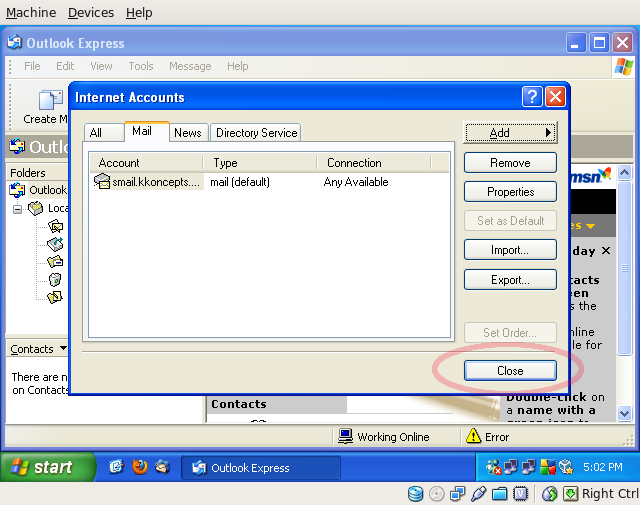
Task: Click the Outlook Express title bar app icon
Action: [x=15, y=42]
